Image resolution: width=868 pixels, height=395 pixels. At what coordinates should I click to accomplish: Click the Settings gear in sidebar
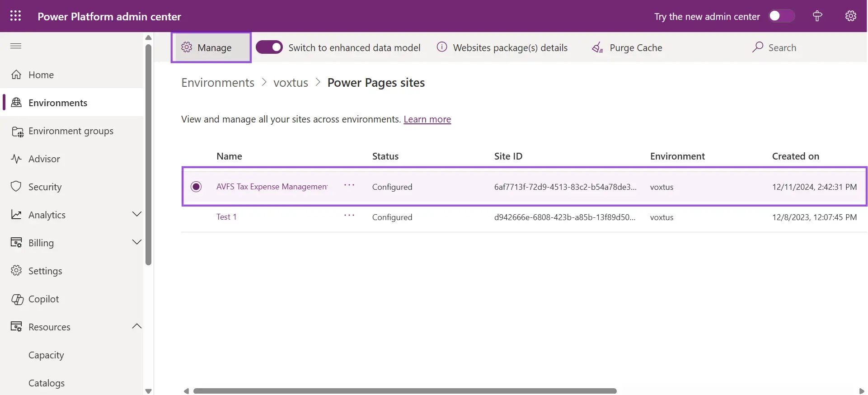(x=16, y=271)
